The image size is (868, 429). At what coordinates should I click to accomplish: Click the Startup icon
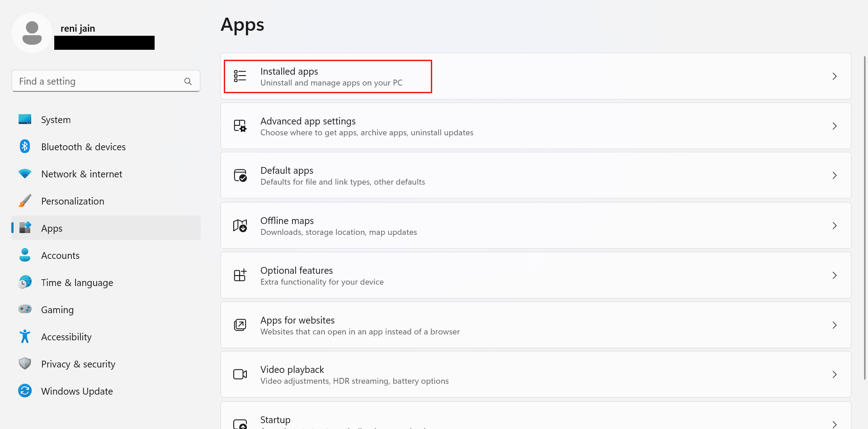pyautogui.click(x=240, y=424)
